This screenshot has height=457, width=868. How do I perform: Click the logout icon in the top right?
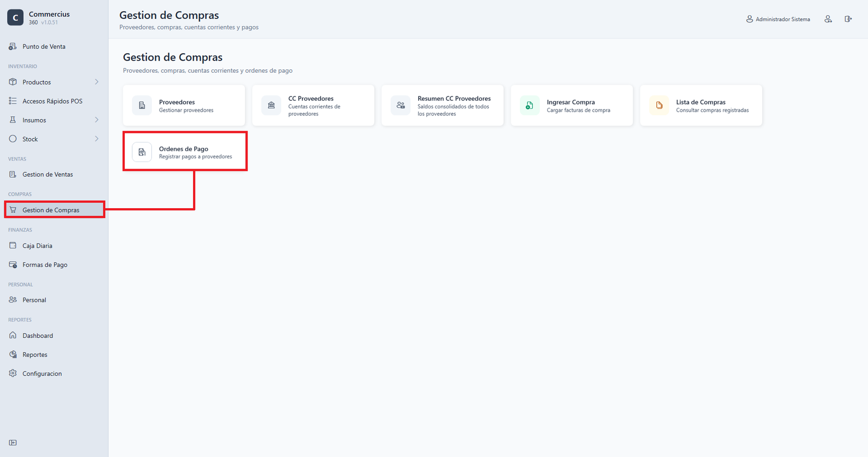pos(848,19)
